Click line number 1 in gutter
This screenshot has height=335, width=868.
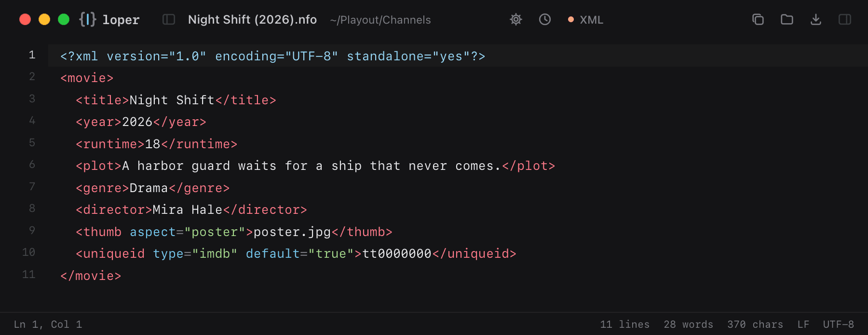(x=32, y=55)
